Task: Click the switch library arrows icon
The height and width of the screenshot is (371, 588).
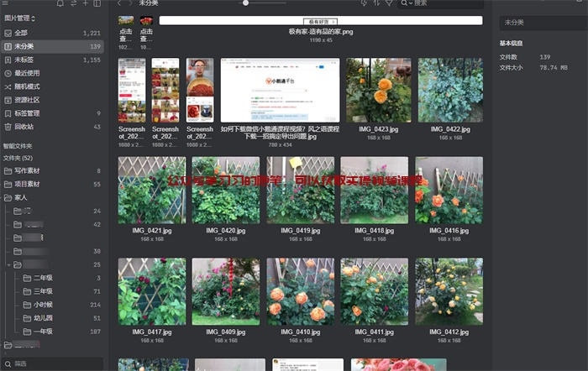Action: [x=73, y=4]
